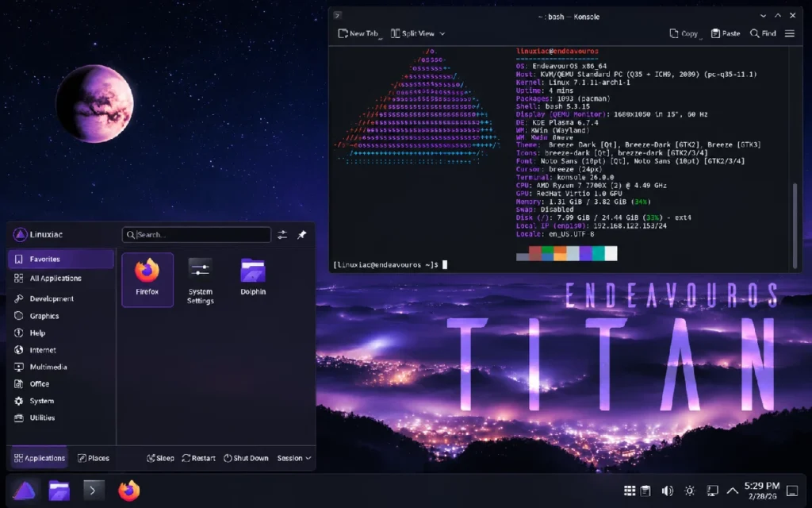Open the brightness tray icon
The height and width of the screenshot is (508, 812).
point(690,491)
